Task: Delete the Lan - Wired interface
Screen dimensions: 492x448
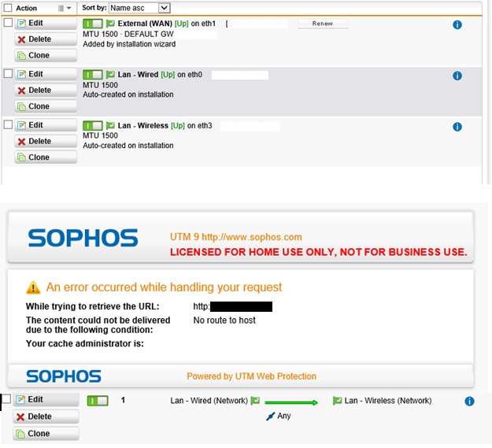Action: click(x=46, y=91)
